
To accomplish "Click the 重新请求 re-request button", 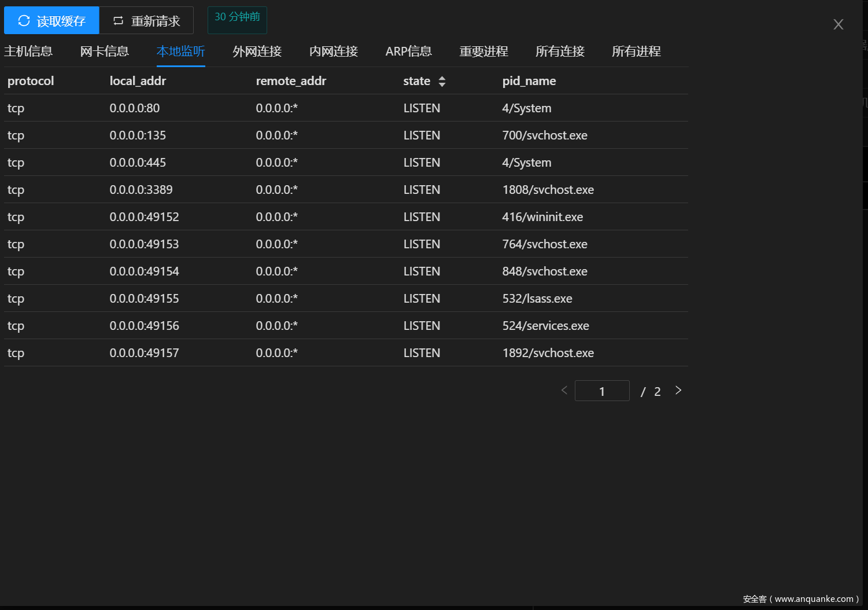I will pyautogui.click(x=146, y=21).
